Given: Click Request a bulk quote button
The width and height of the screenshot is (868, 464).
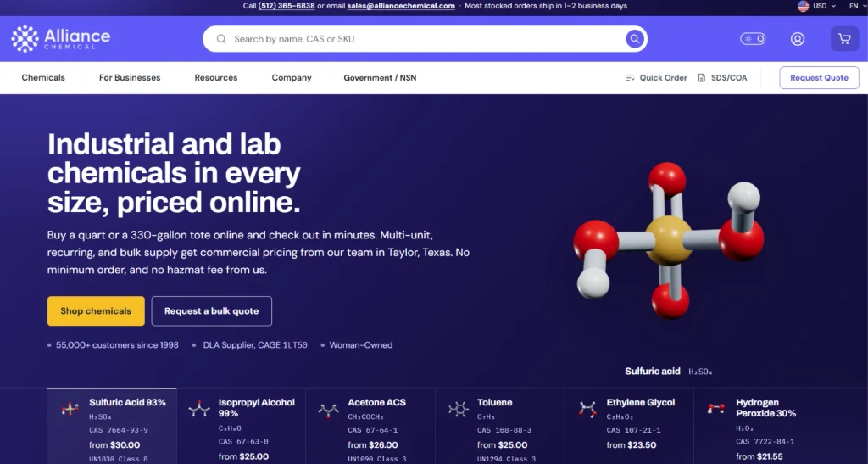Looking at the screenshot, I should [x=211, y=310].
